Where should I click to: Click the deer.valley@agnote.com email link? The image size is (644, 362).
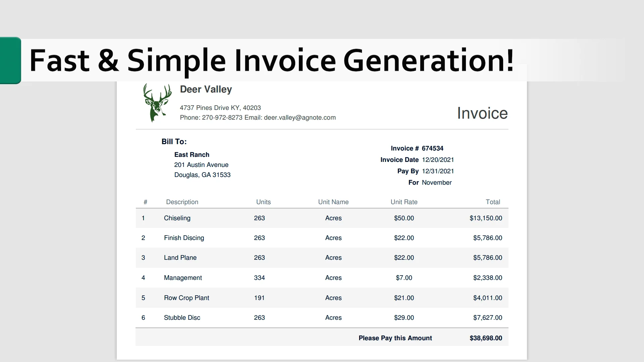click(x=300, y=118)
